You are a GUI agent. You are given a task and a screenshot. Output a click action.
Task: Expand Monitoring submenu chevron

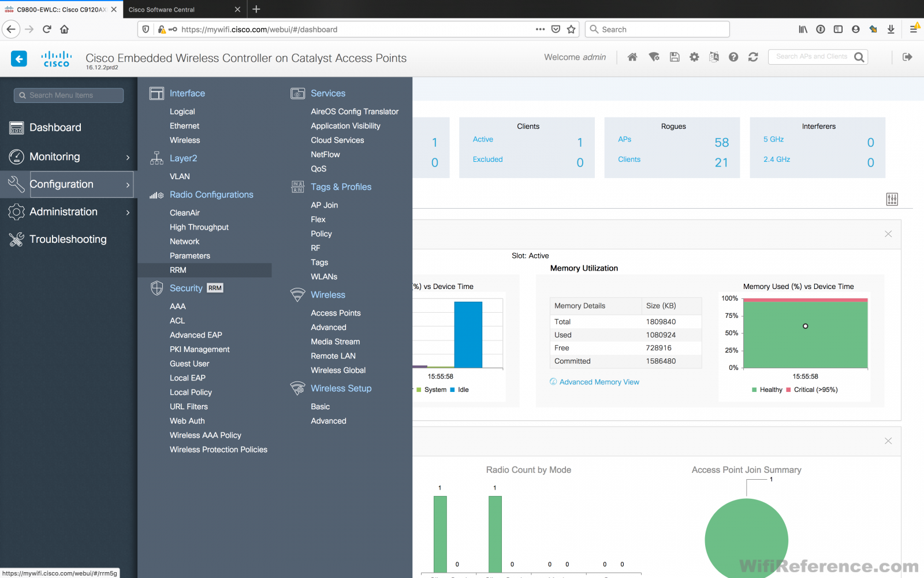point(128,157)
